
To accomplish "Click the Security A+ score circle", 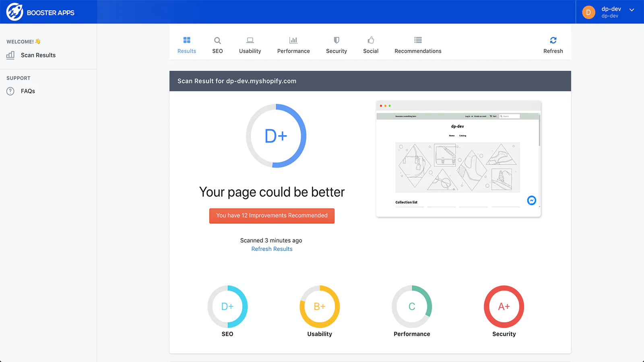I will 504,306.
